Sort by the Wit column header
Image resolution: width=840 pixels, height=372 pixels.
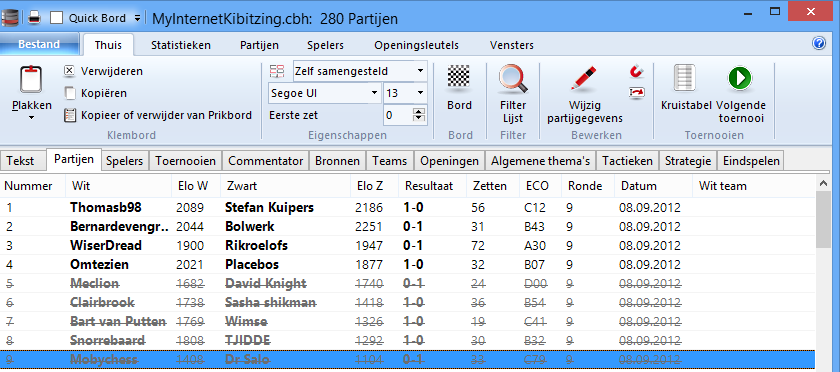(x=119, y=187)
